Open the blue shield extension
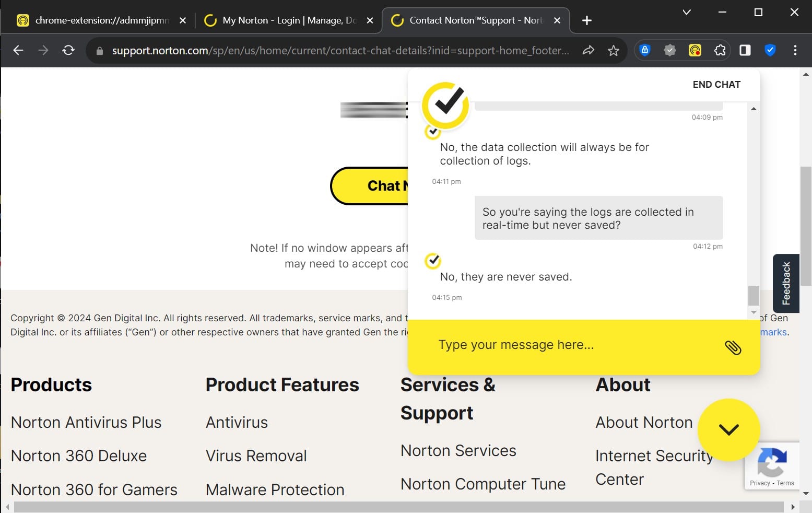The height and width of the screenshot is (513, 812). pos(770,50)
